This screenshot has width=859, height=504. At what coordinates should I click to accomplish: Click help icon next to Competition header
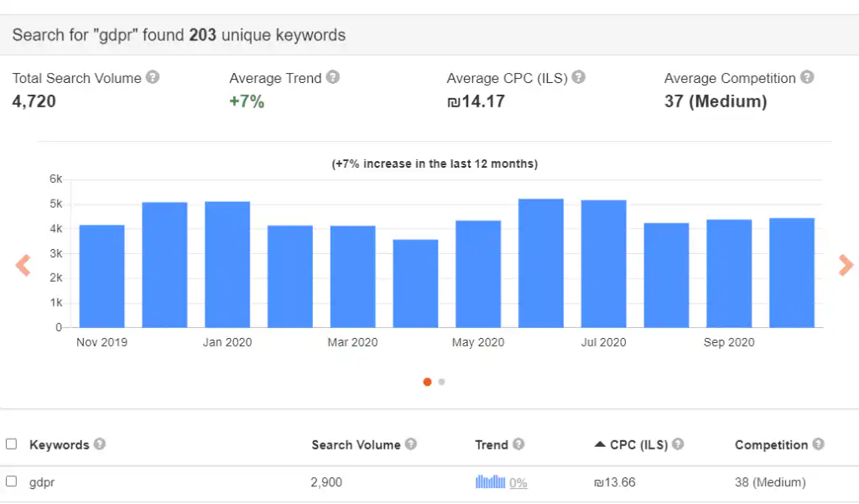(818, 444)
